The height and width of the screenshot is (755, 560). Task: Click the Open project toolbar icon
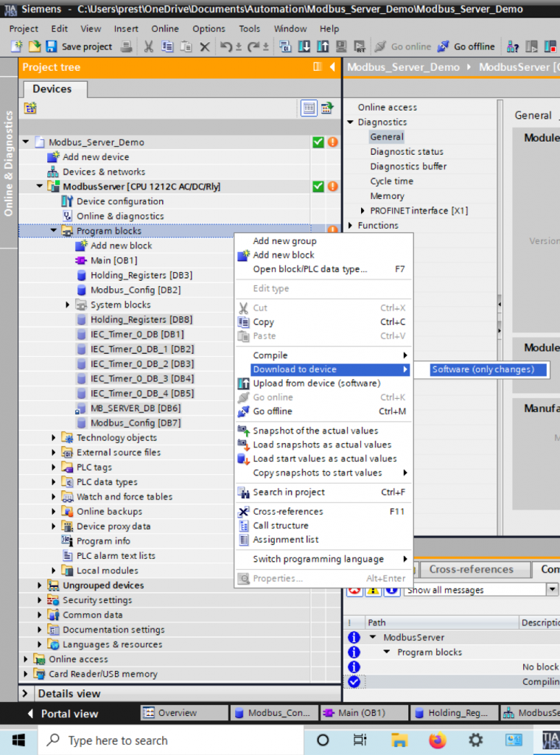point(34,46)
